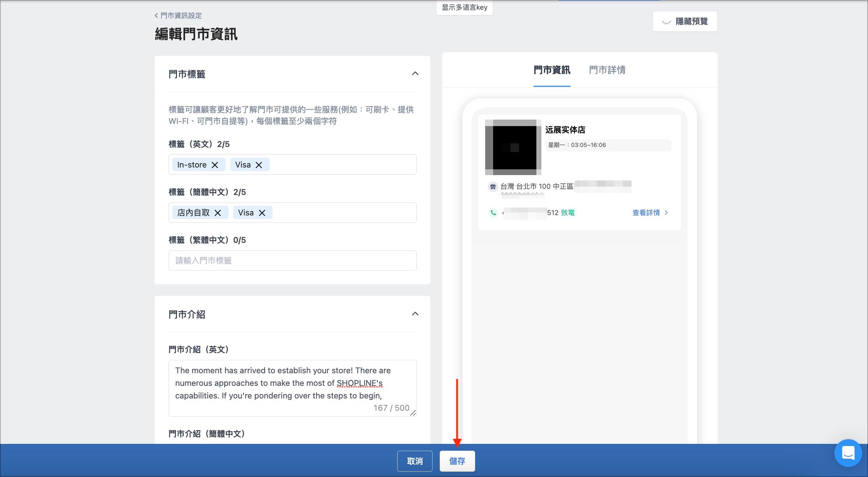The height and width of the screenshot is (477, 868).
Task: Focus the Traditional Chinese tag input
Action: point(293,260)
